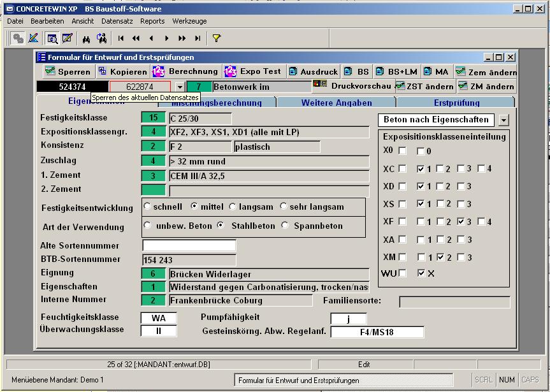Go to the last record
This screenshot has height=392, width=550.
click(198, 38)
